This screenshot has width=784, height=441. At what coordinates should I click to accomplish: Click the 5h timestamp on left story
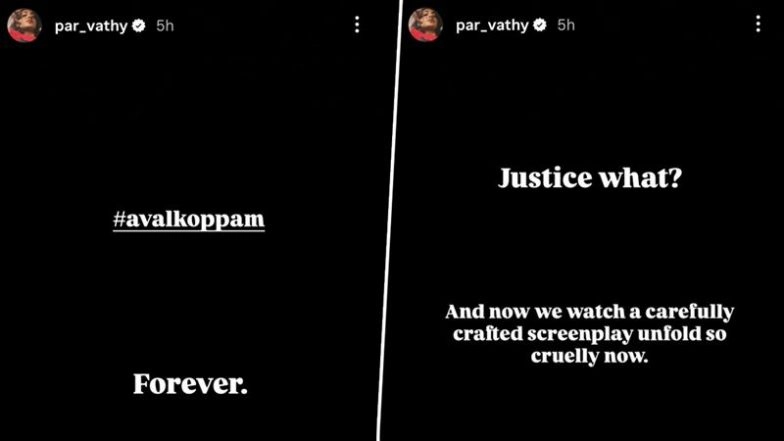click(165, 26)
